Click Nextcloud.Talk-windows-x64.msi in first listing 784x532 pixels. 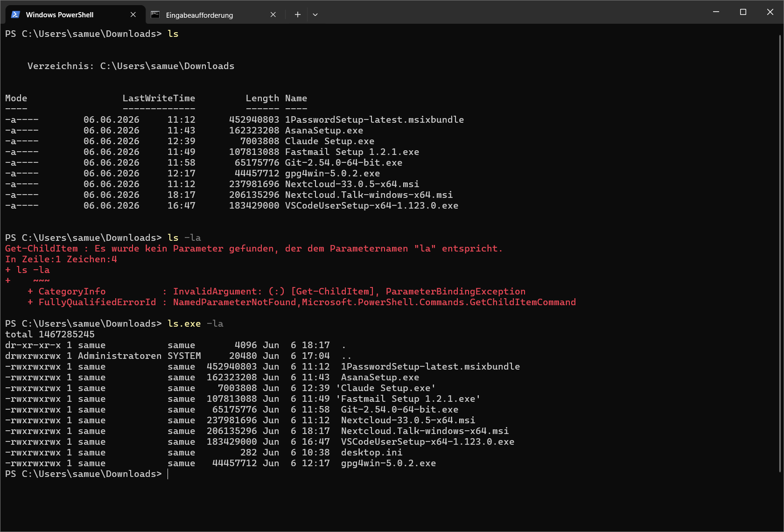click(369, 195)
